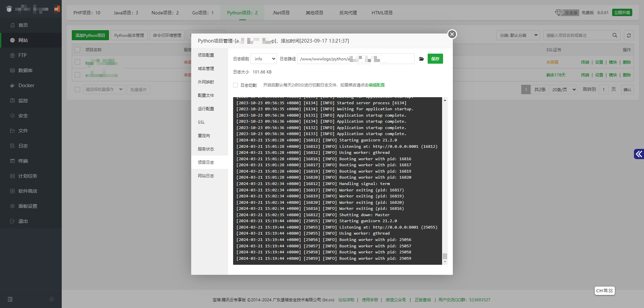Click the Python版本管理 button
The width and height of the screenshot is (644, 308).
coord(129,35)
